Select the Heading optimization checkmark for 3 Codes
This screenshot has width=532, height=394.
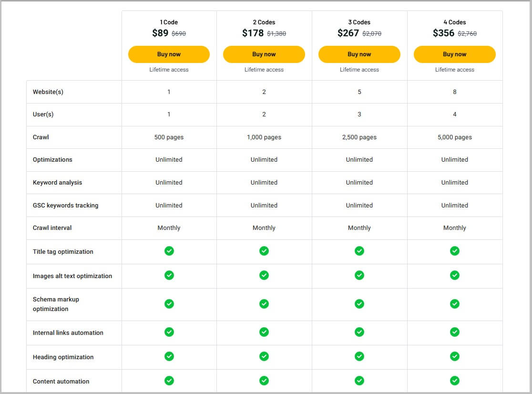[359, 357]
